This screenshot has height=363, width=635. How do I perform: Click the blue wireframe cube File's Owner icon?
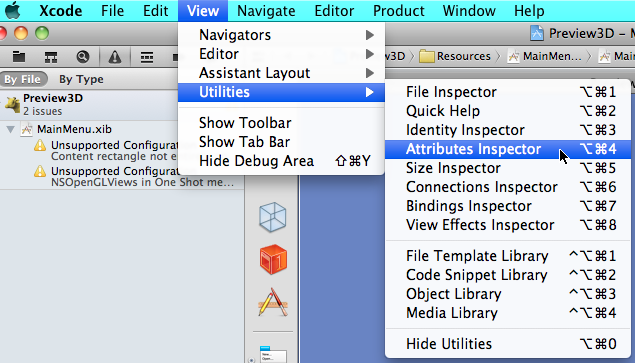pyautogui.click(x=273, y=217)
